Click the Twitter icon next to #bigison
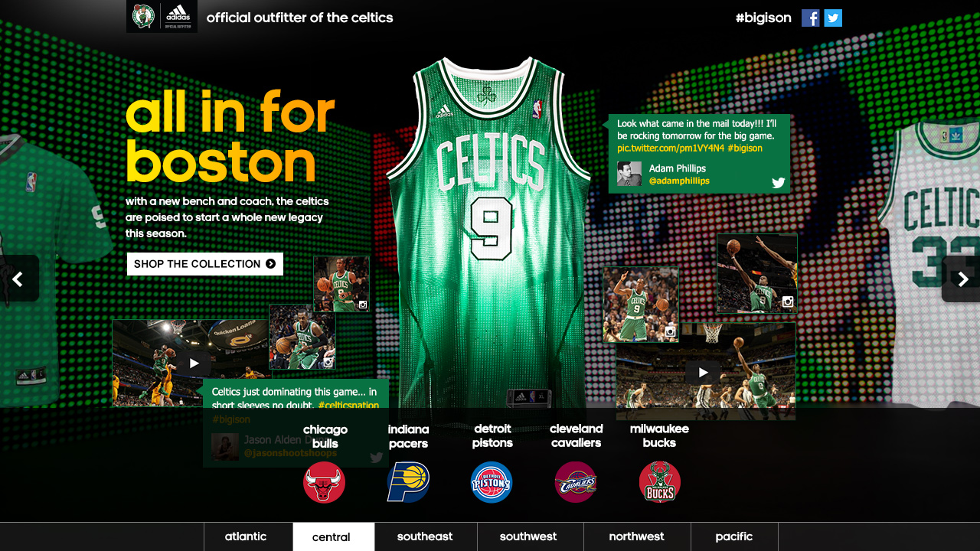The height and width of the screenshot is (551, 980). 833,18
